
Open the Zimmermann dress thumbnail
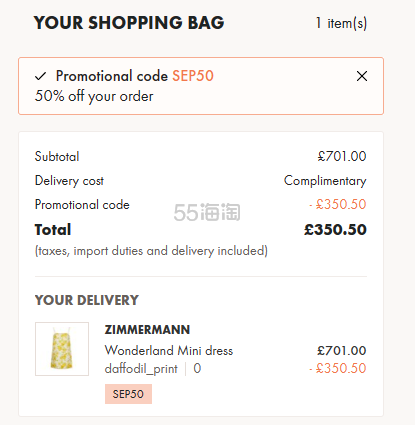pos(62,349)
